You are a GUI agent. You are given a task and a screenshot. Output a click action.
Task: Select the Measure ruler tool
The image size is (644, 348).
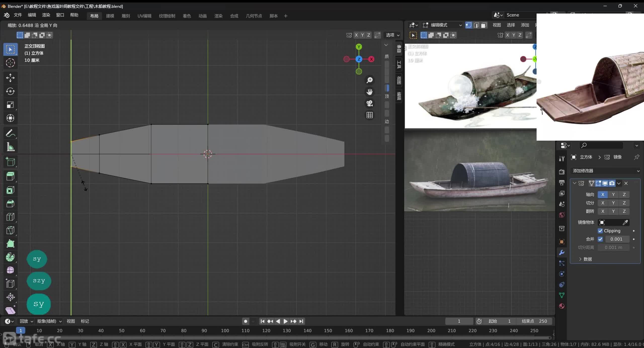pyautogui.click(x=10, y=147)
